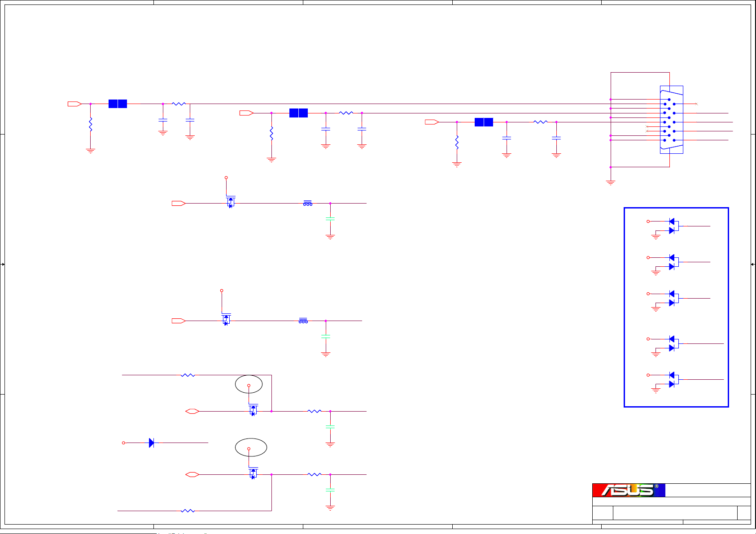756x534 pixels.
Task: Select the rightmost blue ferrite bead component
Action: (x=484, y=122)
